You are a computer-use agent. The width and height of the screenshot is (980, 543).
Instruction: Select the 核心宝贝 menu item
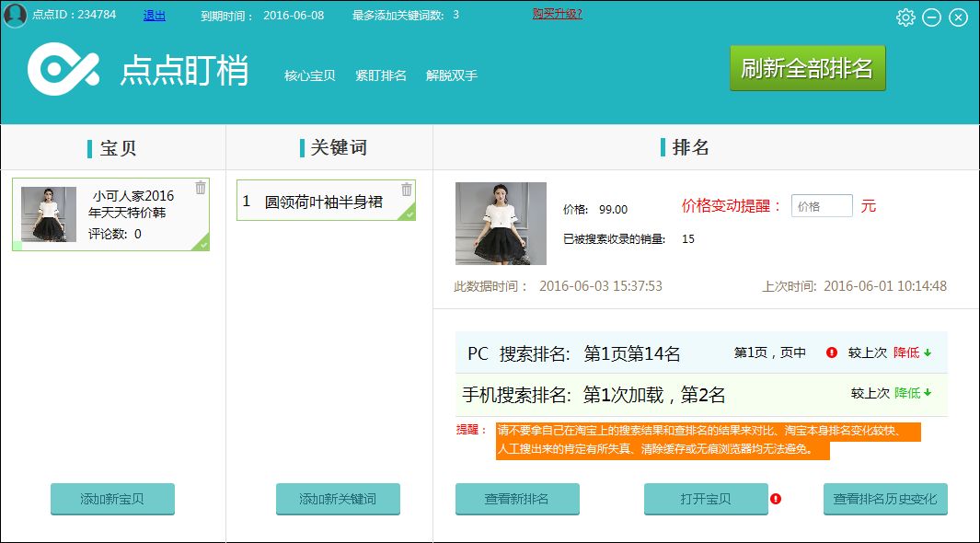(309, 75)
